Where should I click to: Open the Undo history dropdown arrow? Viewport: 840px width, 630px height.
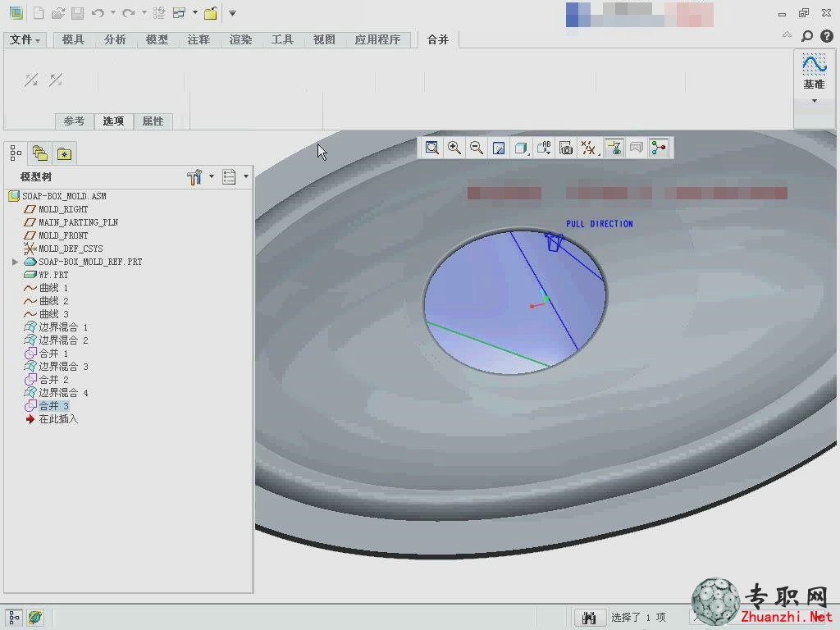(113, 13)
